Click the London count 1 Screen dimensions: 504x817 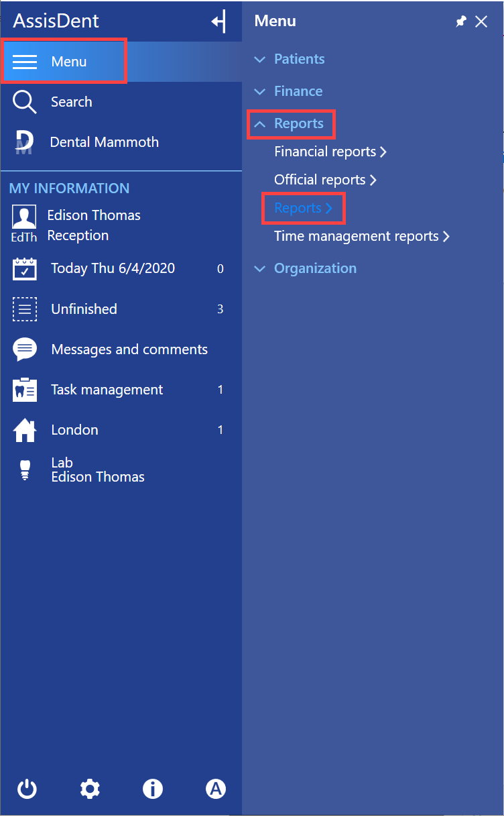click(220, 430)
